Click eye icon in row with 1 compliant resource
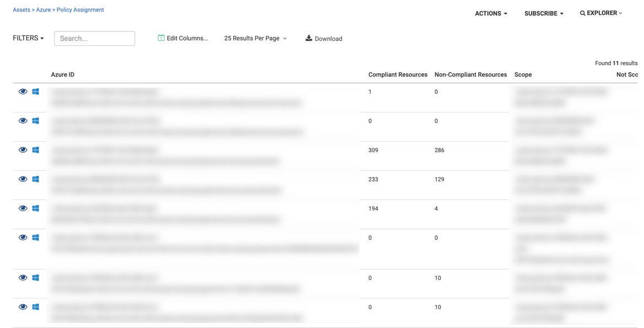The image size is (644, 328). point(23,92)
